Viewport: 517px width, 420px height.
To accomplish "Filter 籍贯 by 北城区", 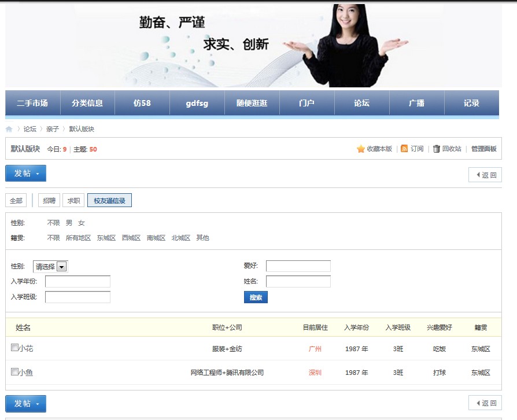I will pyautogui.click(x=181, y=238).
